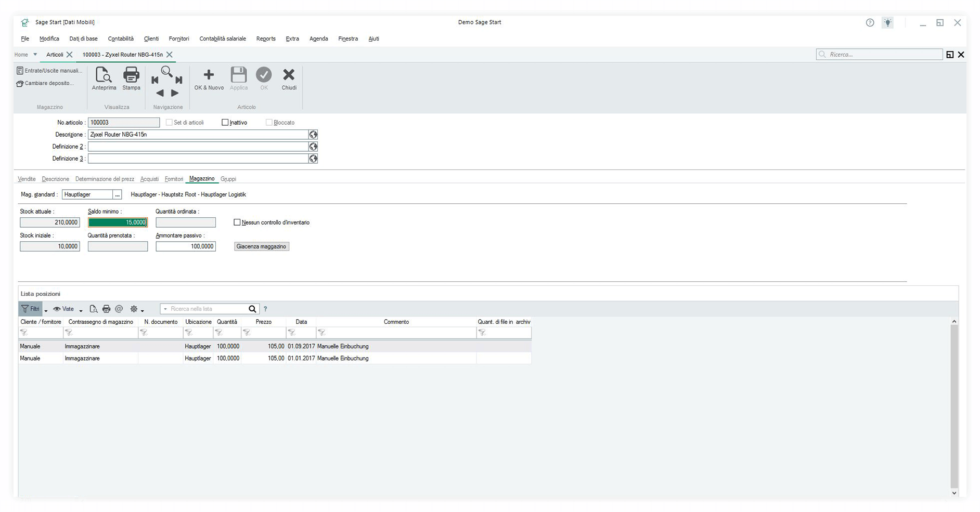Open the Home tab dropdown arrow
The width and height of the screenshot is (980, 512).
35,55
